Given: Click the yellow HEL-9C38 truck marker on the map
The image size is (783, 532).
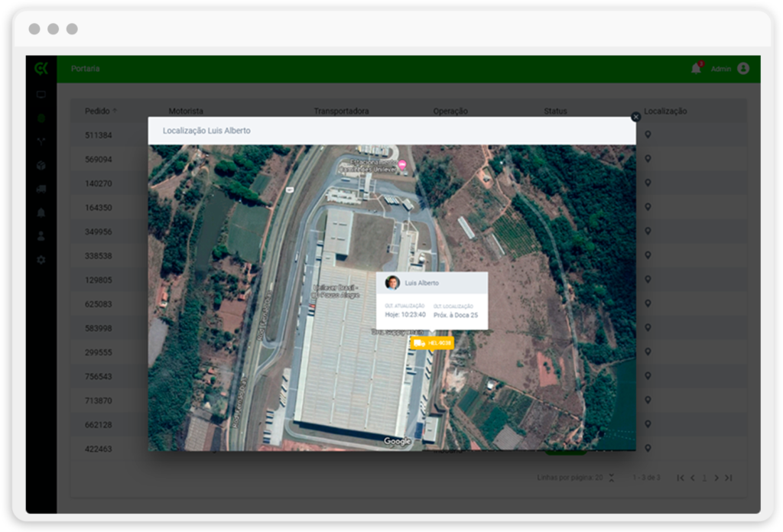Looking at the screenshot, I should [432, 343].
